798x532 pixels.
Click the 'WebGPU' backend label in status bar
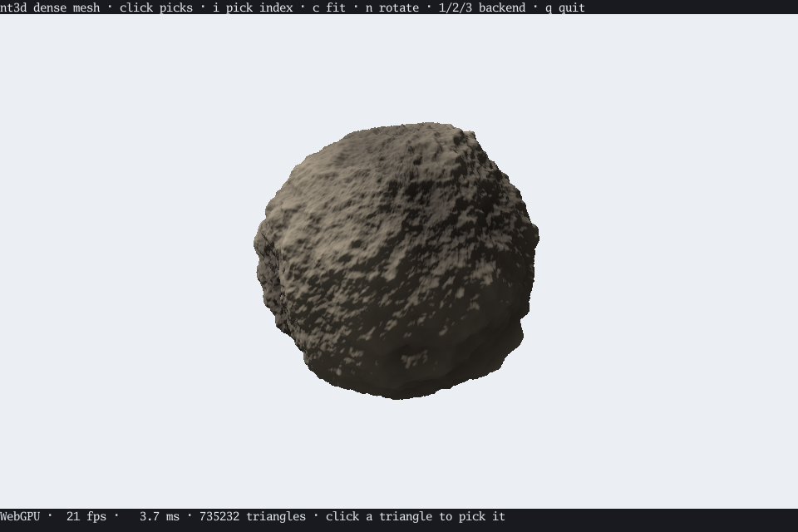click(20, 516)
